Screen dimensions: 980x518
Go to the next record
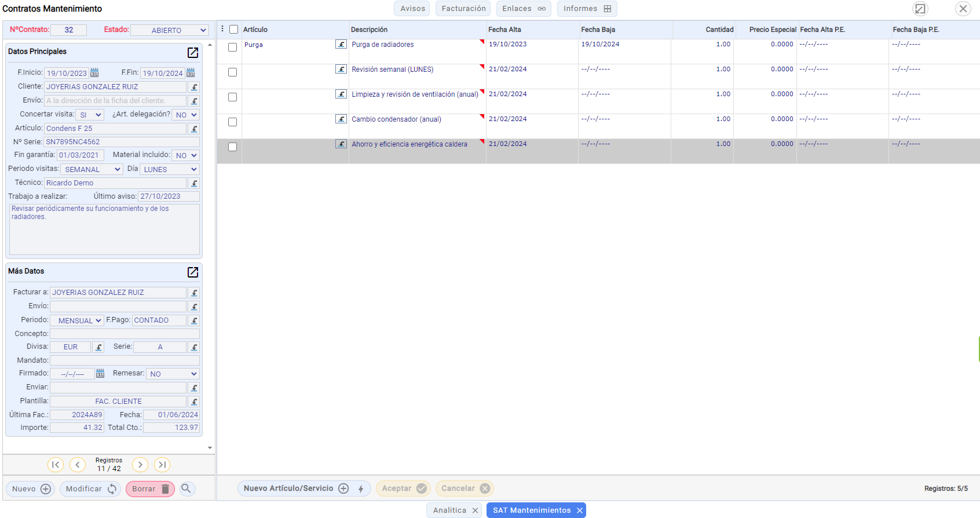click(140, 465)
